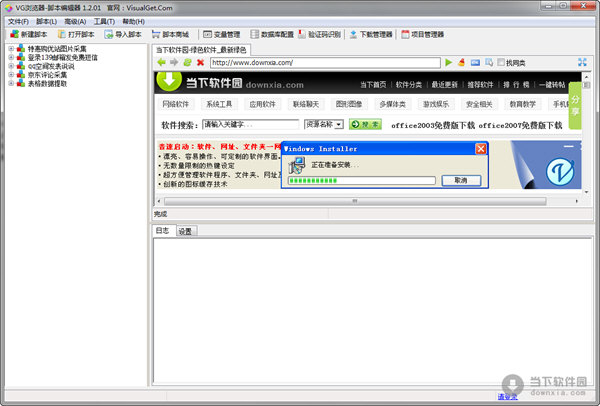
Task: Open the 项目管理器 (project manager) icon
Action: pos(405,34)
